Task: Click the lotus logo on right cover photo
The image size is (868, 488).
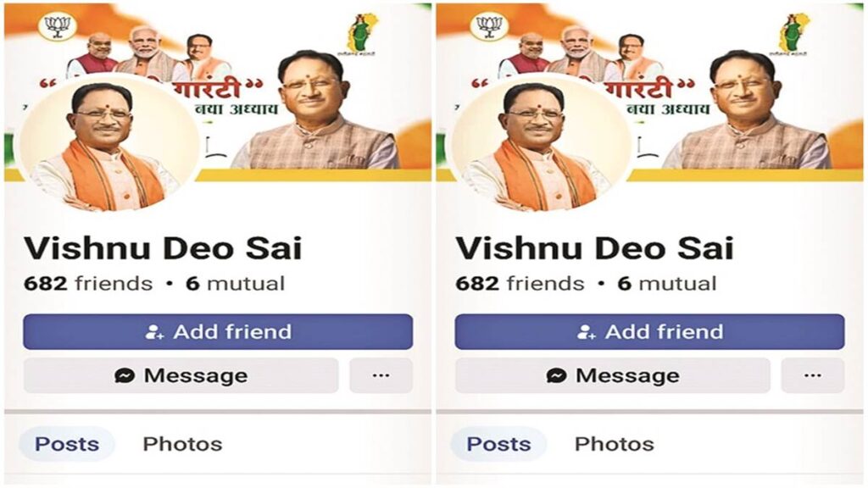Action: point(489,26)
